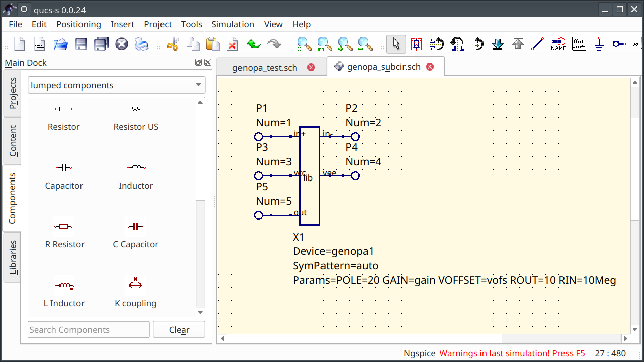The height and width of the screenshot is (362, 644).
Task: Click the undo green arrow
Action: click(254, 44)
